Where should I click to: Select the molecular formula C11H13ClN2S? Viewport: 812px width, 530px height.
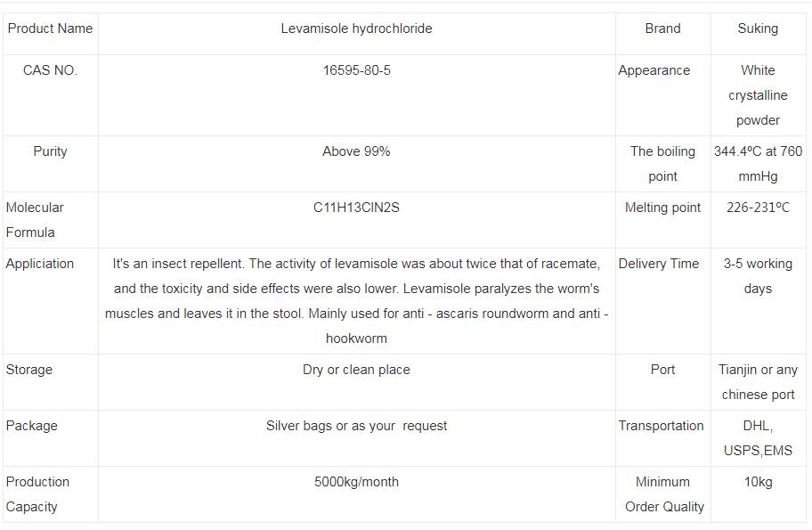[356, 208]
